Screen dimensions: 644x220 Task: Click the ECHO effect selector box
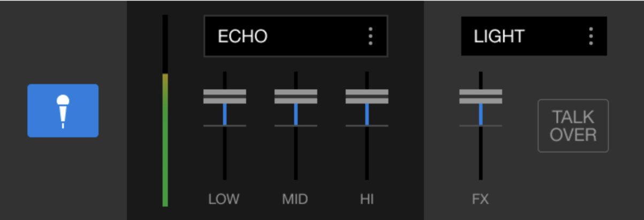(295, 36)
